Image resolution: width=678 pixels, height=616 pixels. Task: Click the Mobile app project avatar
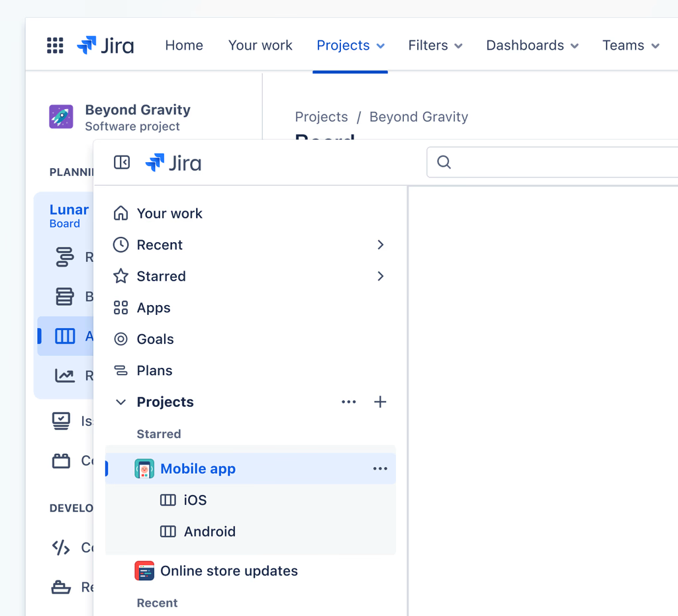[x=144, y=468]
